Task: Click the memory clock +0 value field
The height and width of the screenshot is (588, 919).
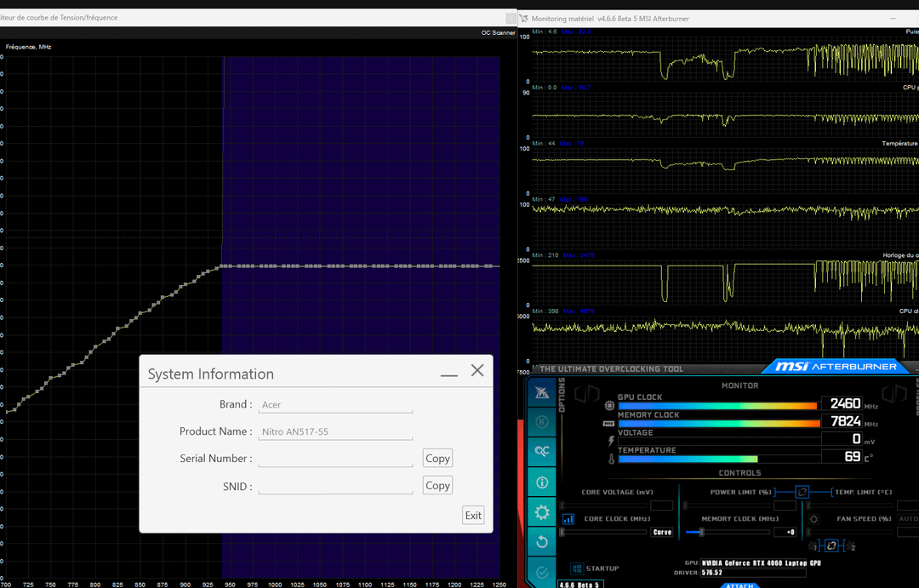Action: [x=785, y=533]
